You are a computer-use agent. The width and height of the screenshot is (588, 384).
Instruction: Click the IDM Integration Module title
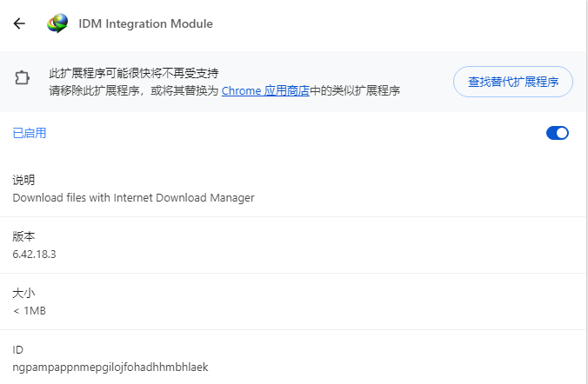tap(145, 23)
